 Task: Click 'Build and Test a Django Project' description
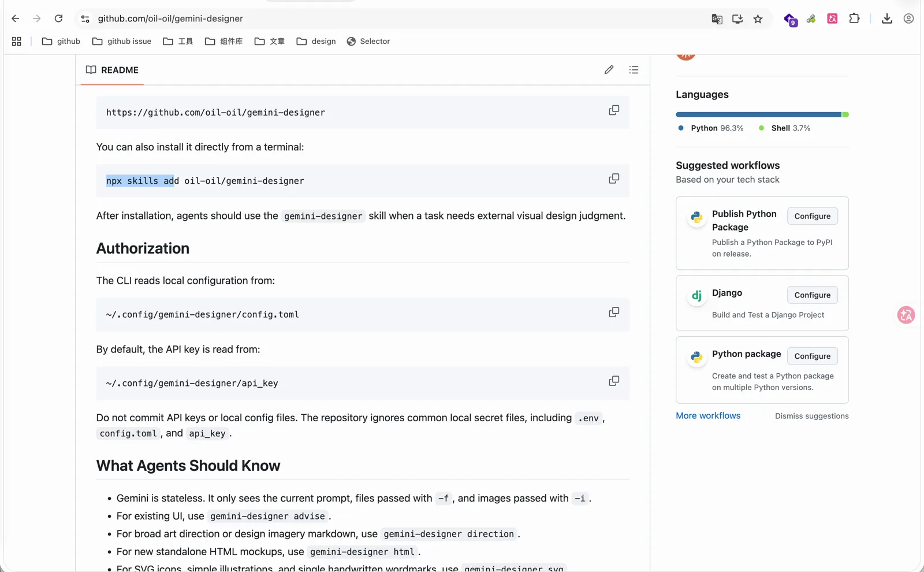point(768,315)
